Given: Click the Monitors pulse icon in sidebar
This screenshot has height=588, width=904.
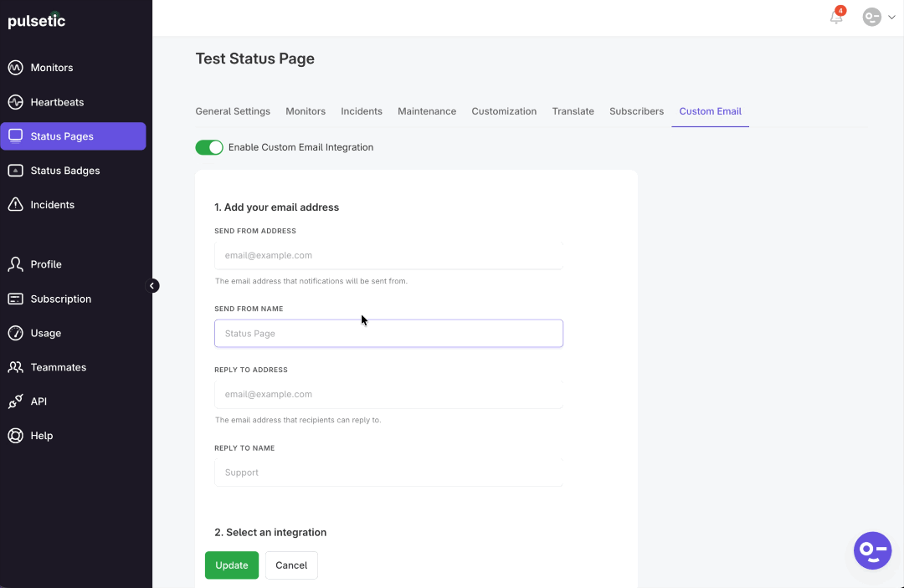Looking at the screenshot, I should pyautogui.click(x=15, y=68).
